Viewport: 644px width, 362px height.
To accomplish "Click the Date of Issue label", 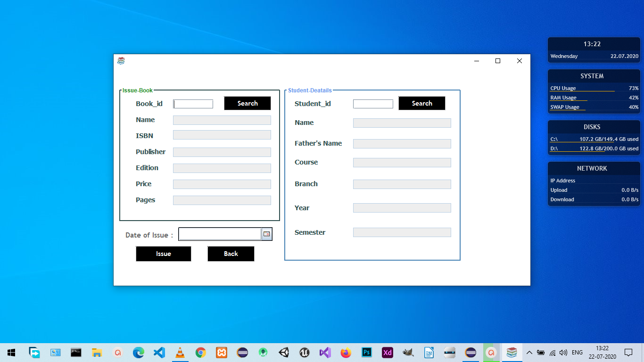I will [149, 235].
